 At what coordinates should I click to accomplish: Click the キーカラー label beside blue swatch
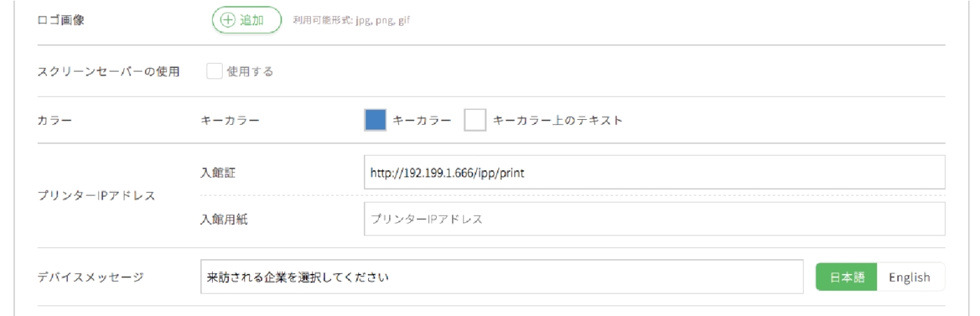point(421,120)
